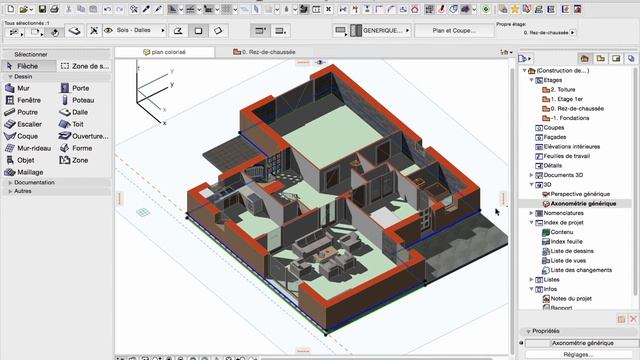Expand the Documents 3D tree node

(x=531, y=175)
